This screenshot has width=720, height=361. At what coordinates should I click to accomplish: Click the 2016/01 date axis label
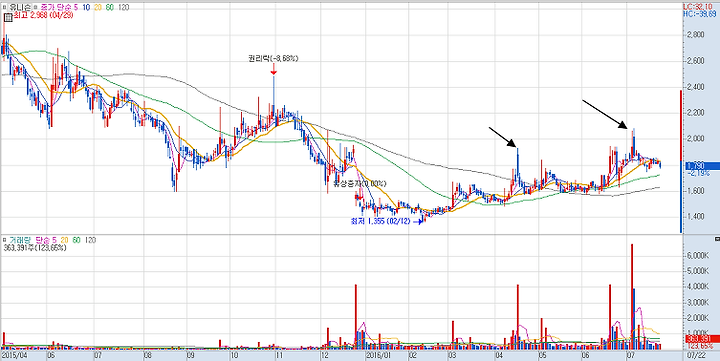[x=378, y=355]
